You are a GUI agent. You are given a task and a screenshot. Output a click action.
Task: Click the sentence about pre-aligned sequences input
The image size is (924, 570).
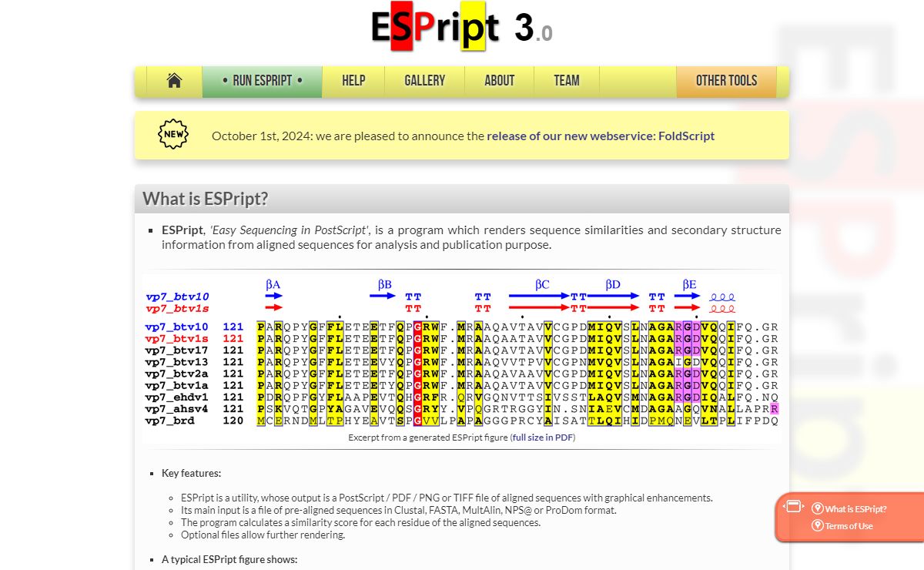pos(399,510)
